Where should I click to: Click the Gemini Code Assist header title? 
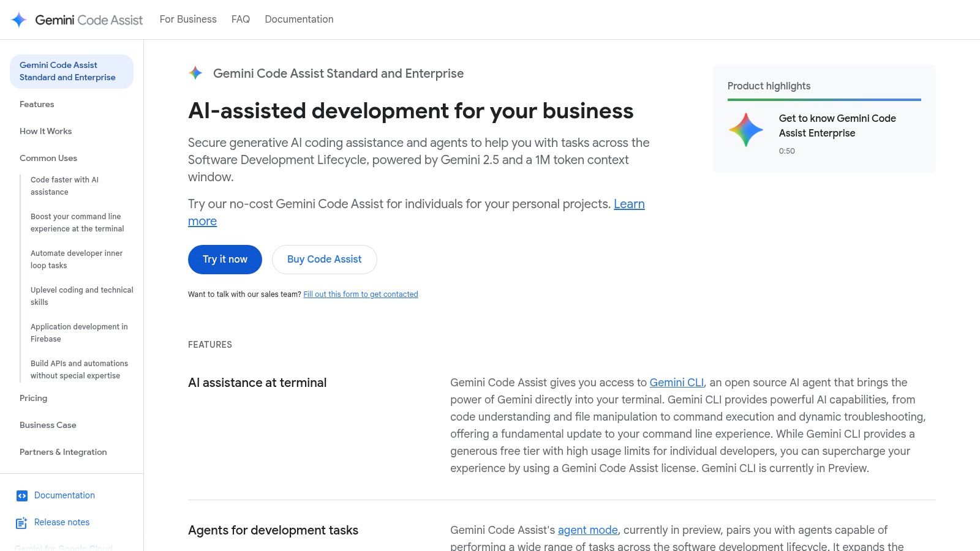(89, 20)
